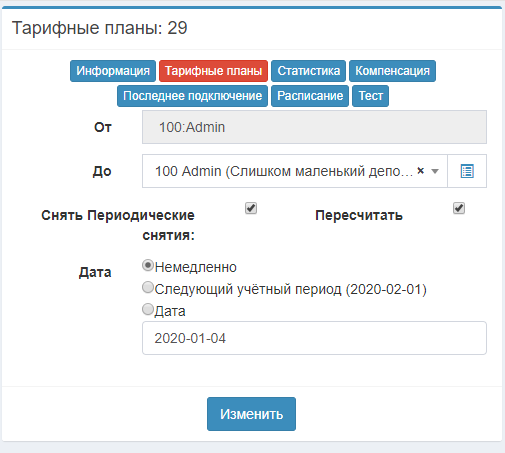Choose Следующий учётный период radio option
This screenshot has height=453, width=505.
(x=148, y=287)
